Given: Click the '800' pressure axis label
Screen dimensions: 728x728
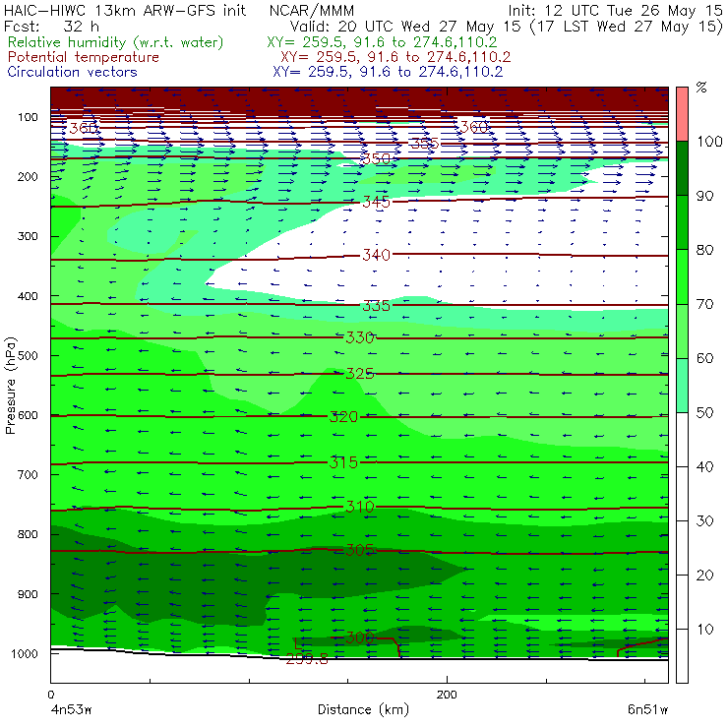Looking at the screenshot, I should tap(28, 534).
